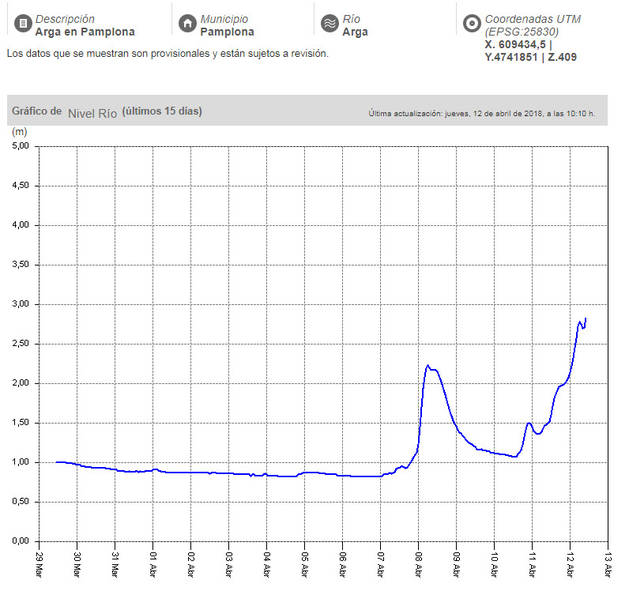Click the 'Arga' river name value
Screen dimensions: 629x595
click(355, 32)
